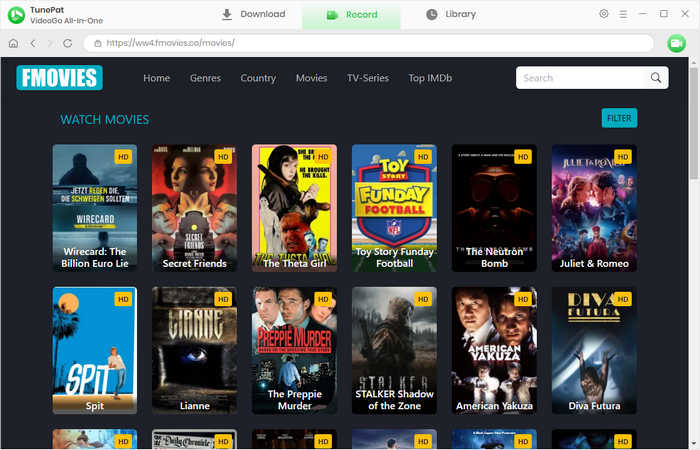The image size is (700, 450).
Task: Open the Spit movie poster
Action: coord(95,350)
